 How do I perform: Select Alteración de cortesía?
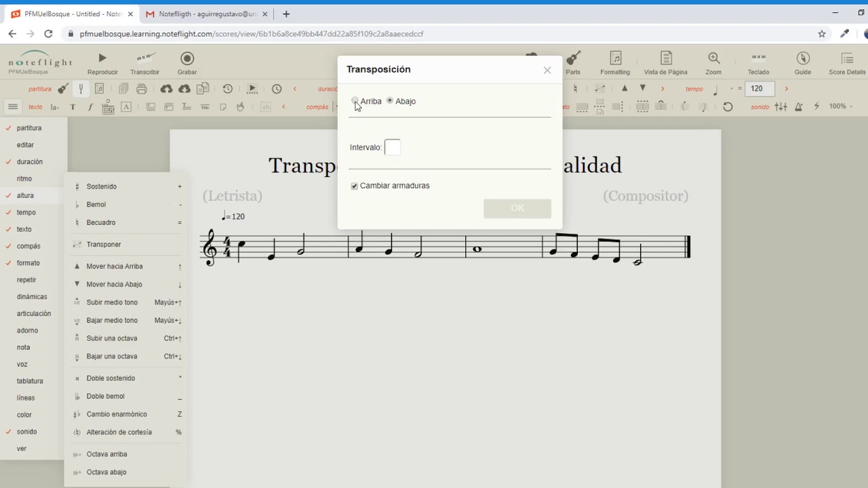pyautogui.click(x=127, y=432)
